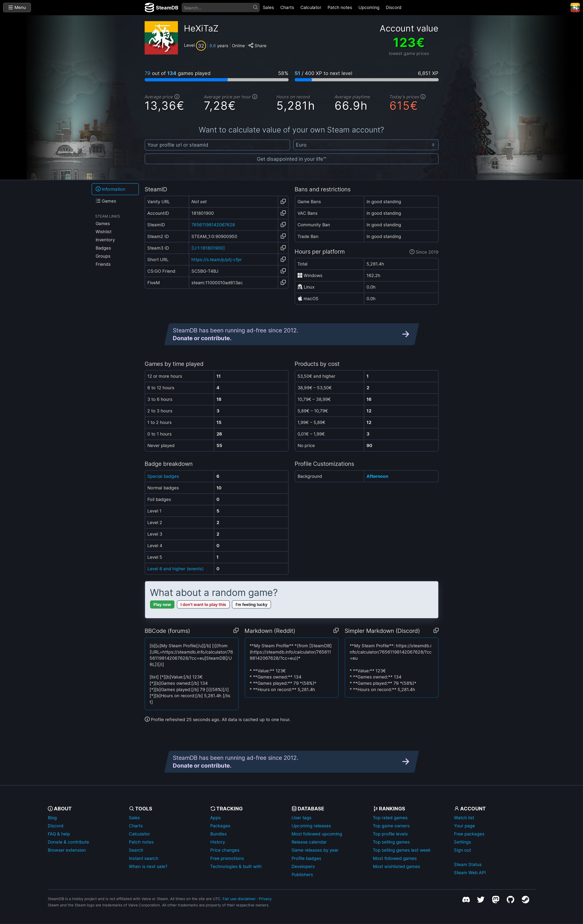Open the Discord icon in footer
The height and width of the screenshot is (924, 583).
coord(466,899)
